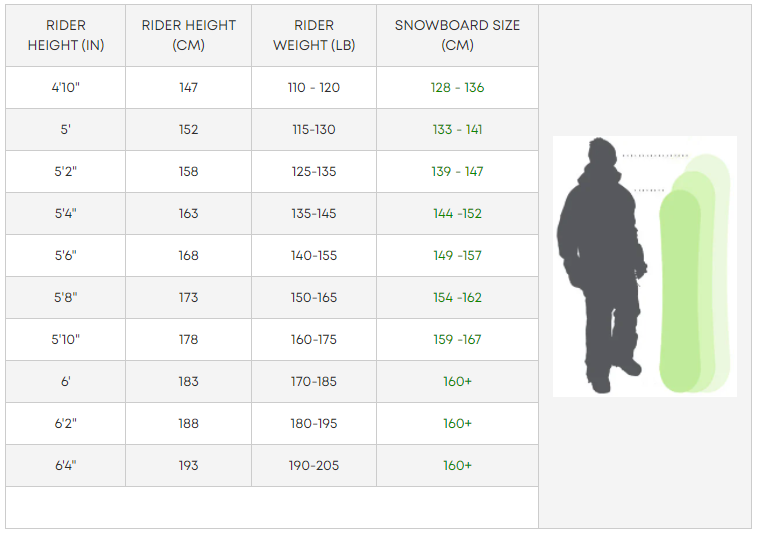Select the 6'4" rider height cell
Screen dimensions: 758x534
pos(66,466)
